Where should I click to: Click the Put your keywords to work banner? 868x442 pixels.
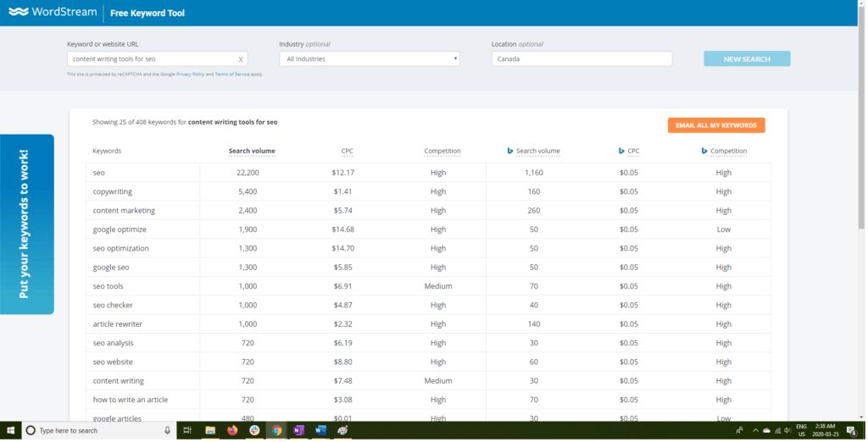(27, 225)
